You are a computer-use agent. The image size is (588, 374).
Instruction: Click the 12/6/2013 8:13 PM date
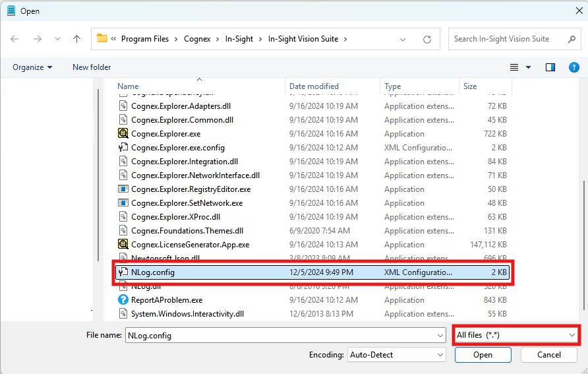321,314
